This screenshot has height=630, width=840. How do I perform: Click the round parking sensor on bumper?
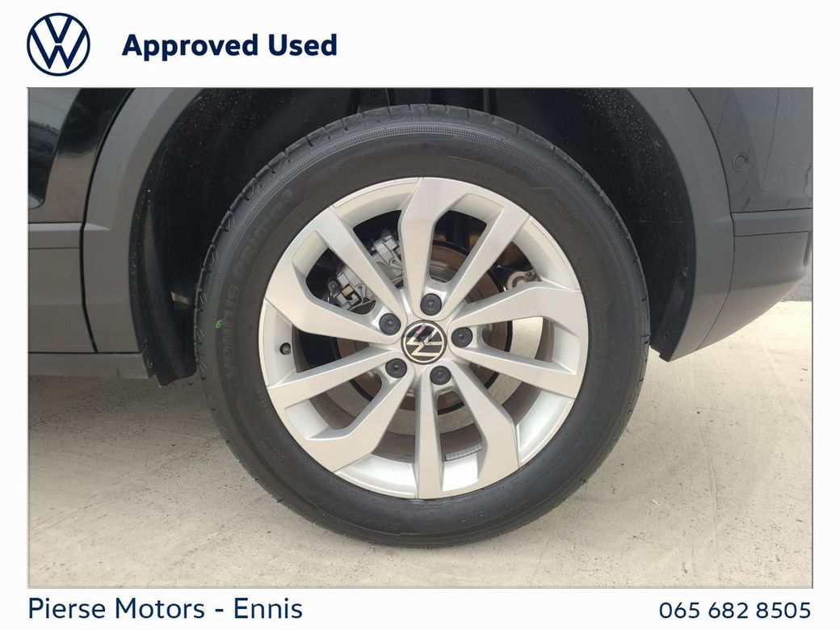(740, 162)
